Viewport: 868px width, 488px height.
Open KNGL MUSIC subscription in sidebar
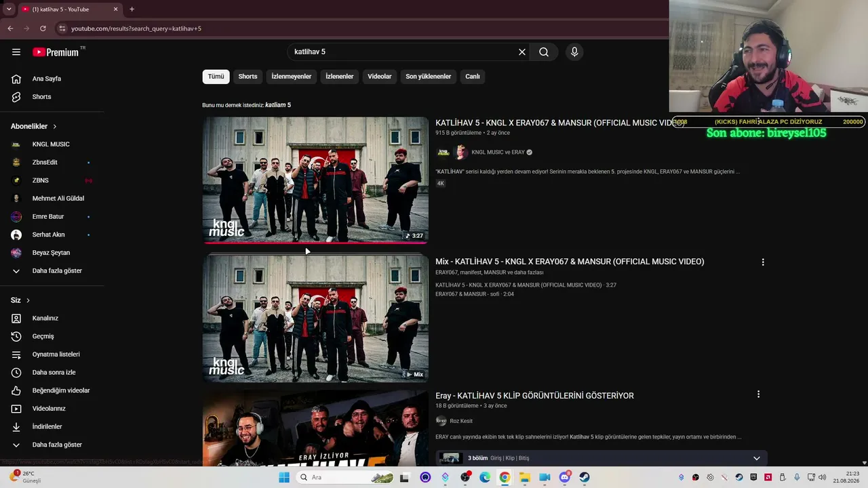(x=52, y=144)
